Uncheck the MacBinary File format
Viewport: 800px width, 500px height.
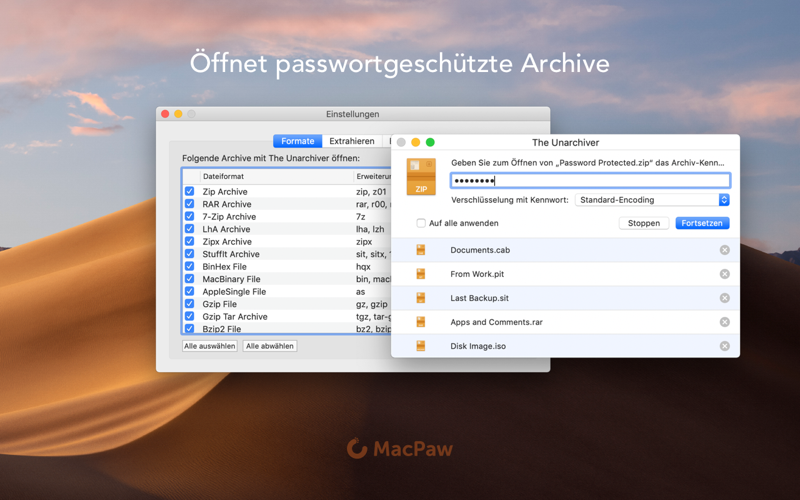pyautogui.click(x=189, y=279)
